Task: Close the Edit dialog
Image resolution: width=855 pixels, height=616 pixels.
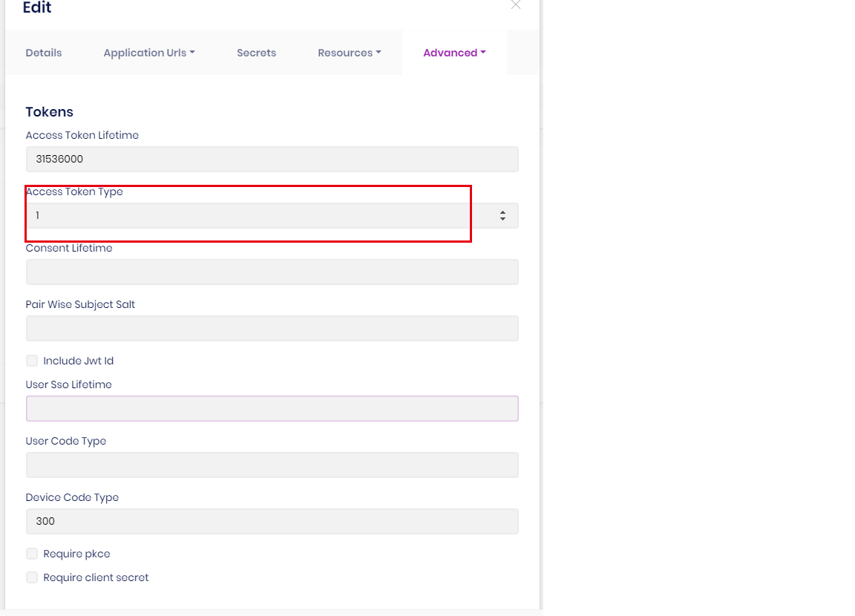Action: pyautogui.click(x=516, y=5)
